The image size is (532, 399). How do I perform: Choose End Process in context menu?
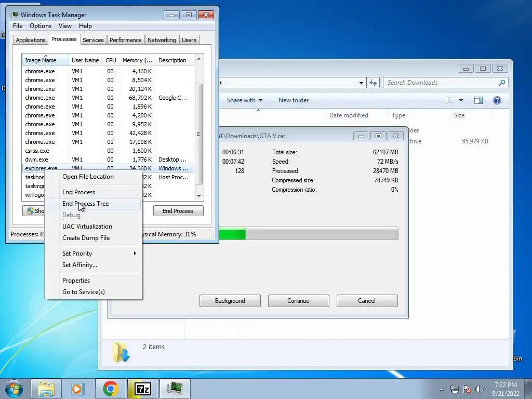tap(79, 192)
